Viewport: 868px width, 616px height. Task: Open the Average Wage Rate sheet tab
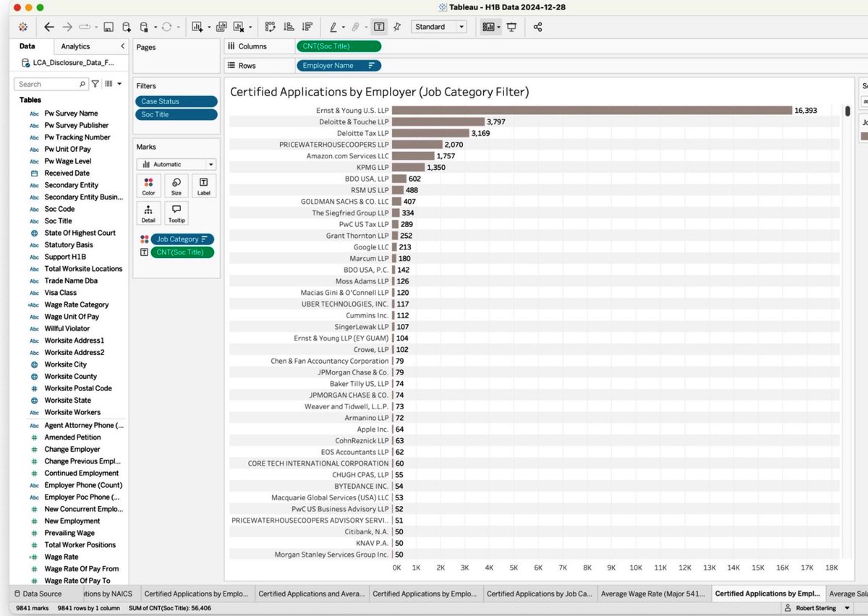click(652, 594)
